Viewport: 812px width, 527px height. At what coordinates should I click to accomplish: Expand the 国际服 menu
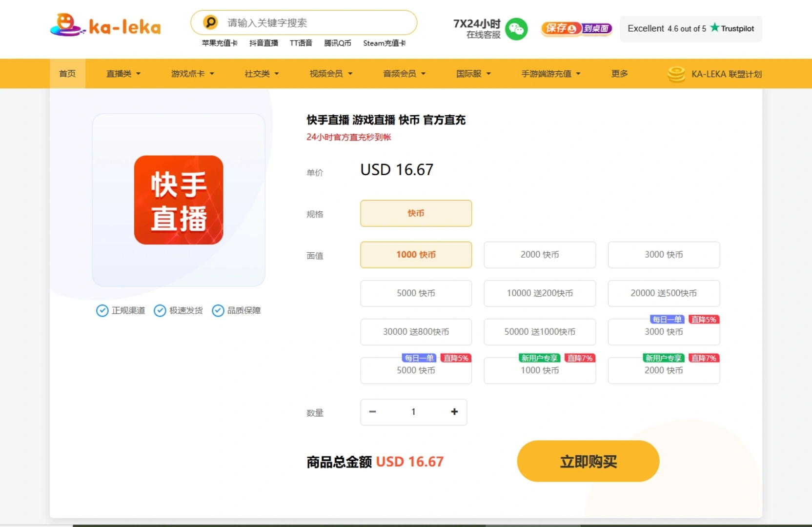tap(473, 74)
